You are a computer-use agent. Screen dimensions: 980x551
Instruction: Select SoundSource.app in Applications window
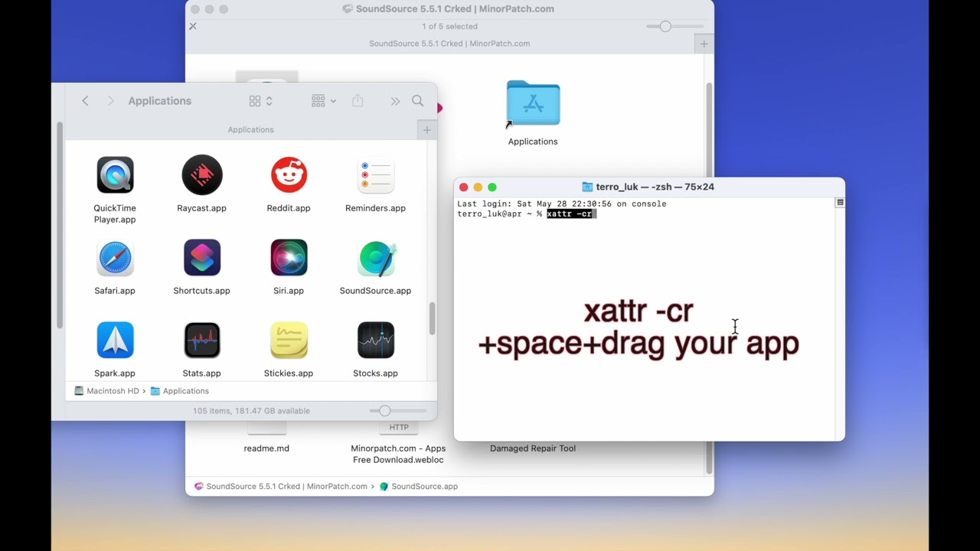375,259
